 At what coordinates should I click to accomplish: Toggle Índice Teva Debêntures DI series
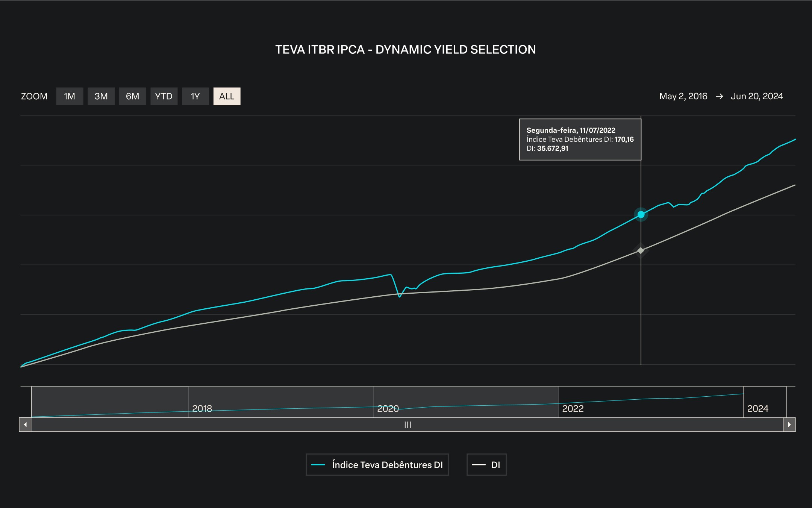377,465
